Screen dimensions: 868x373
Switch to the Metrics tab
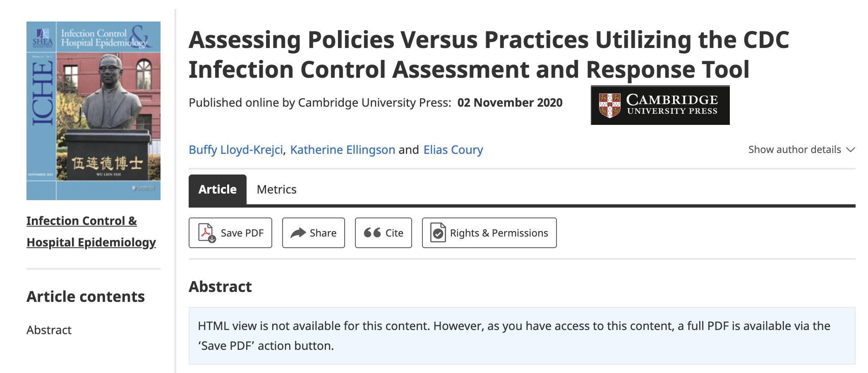click(x=276, y=189)
